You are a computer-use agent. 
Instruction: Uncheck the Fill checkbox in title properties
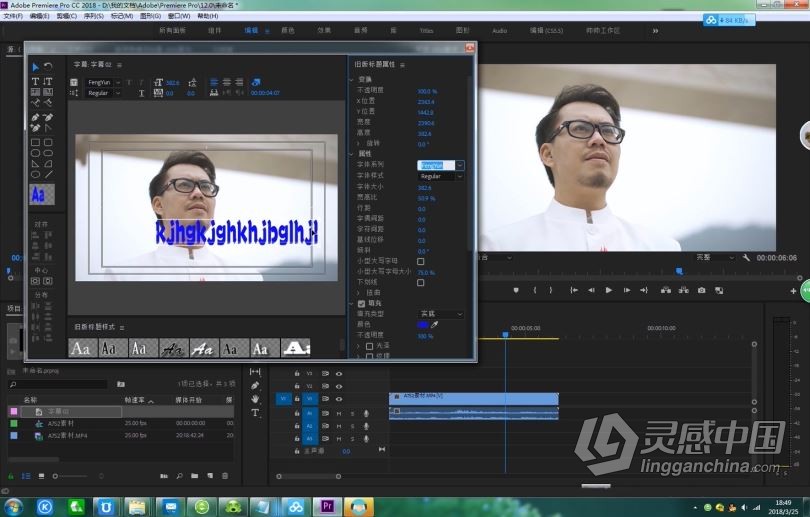362,304
